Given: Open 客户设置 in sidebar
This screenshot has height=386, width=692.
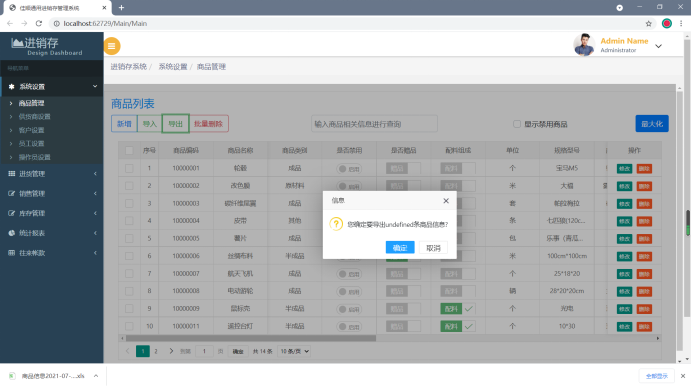Looking at the screenshot, I should tap(31, 130).
